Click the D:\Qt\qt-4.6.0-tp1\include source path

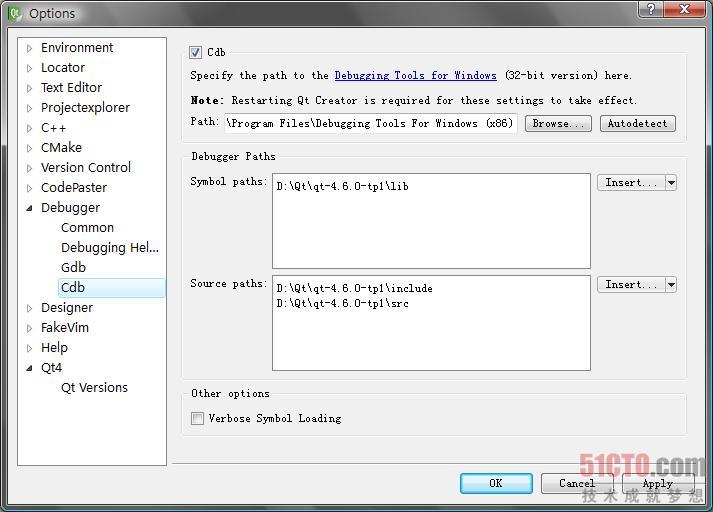(x=354, y=288)
